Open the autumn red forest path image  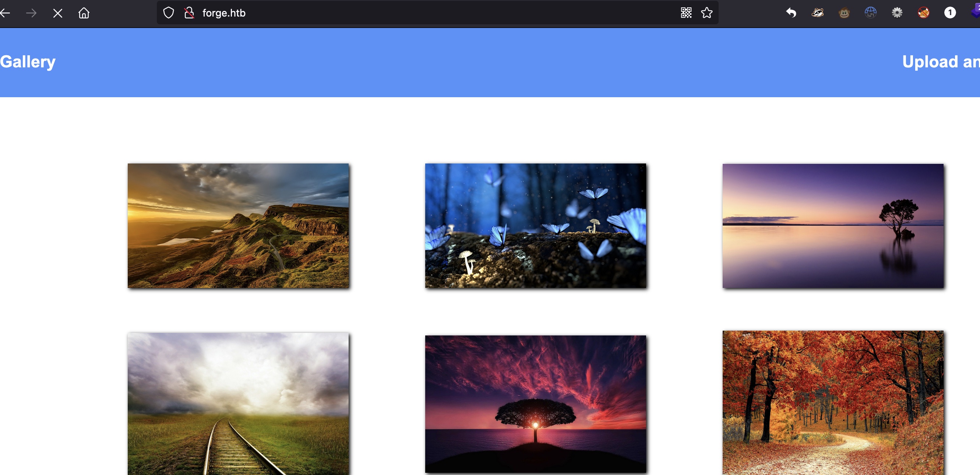point(833,403)
